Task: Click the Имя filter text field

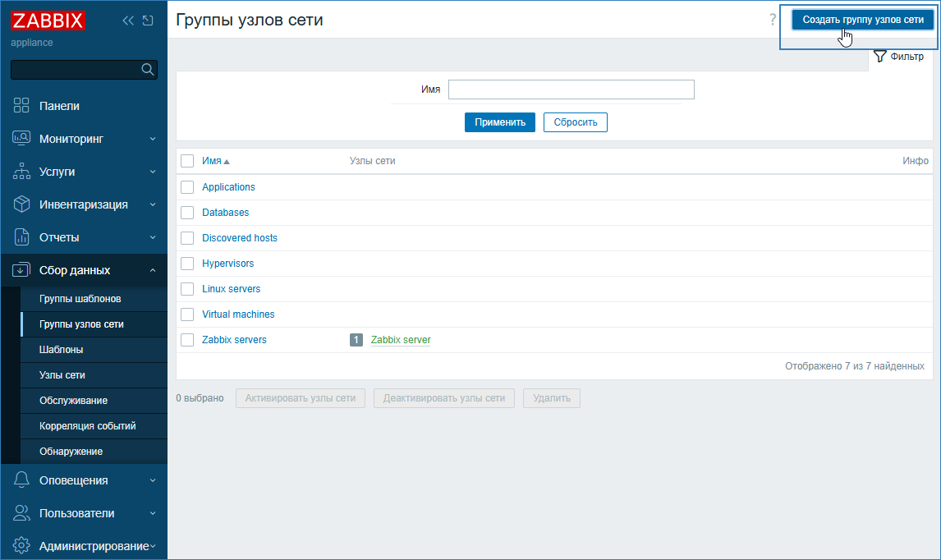Action: (571, 90)
